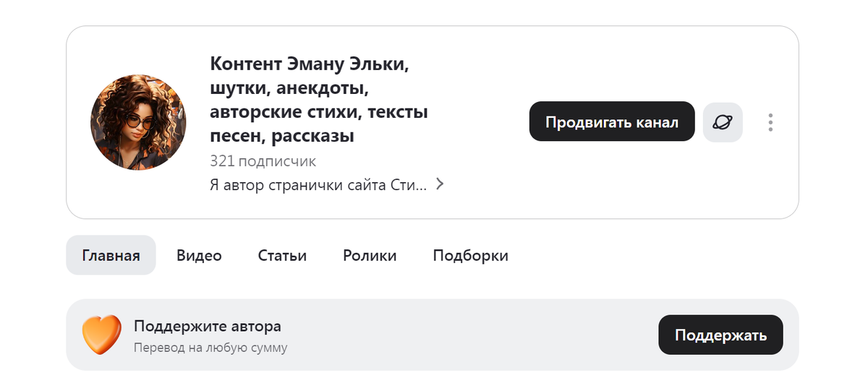Image resolution: width=868 pixels, height=386 pixels.
Task: Open the planet icon next to Продвигать канал
Action: (723, 121)
